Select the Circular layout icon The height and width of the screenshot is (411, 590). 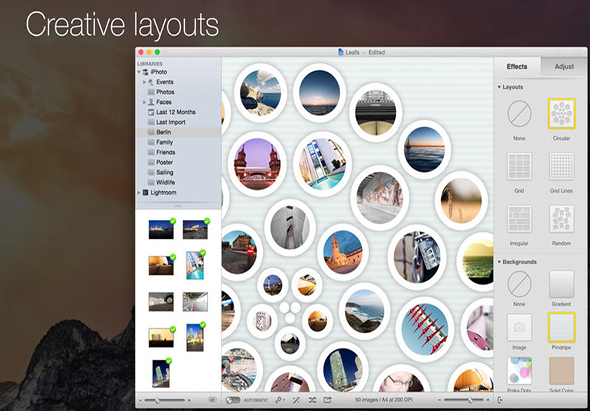click(x=561, y=114)
